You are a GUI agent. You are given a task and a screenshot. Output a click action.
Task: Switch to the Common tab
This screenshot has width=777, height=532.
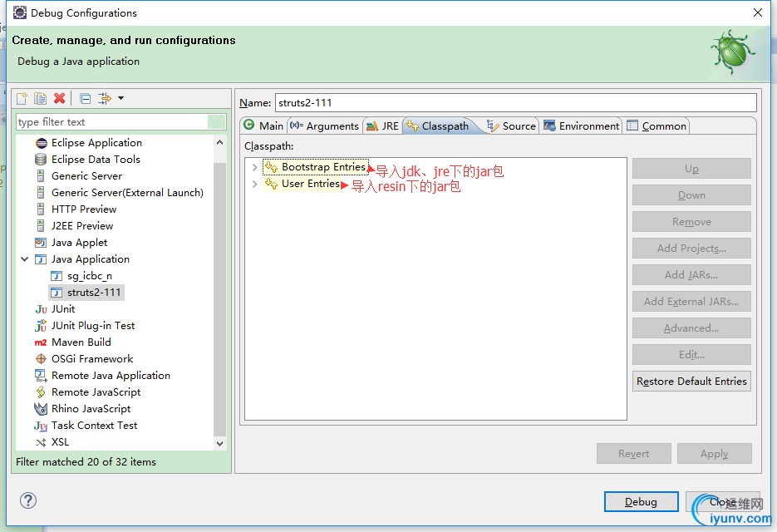657,126
